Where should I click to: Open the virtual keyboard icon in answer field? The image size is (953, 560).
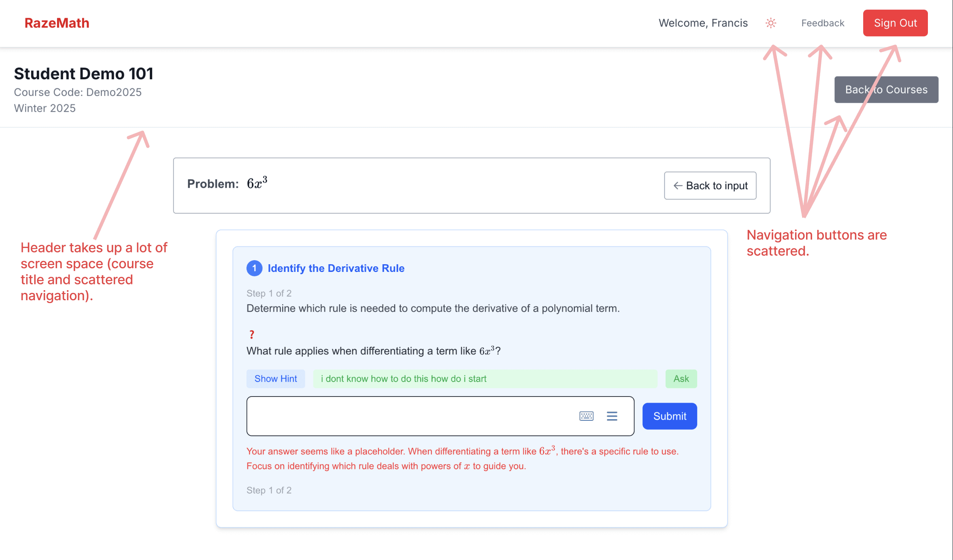coord(586,416)
